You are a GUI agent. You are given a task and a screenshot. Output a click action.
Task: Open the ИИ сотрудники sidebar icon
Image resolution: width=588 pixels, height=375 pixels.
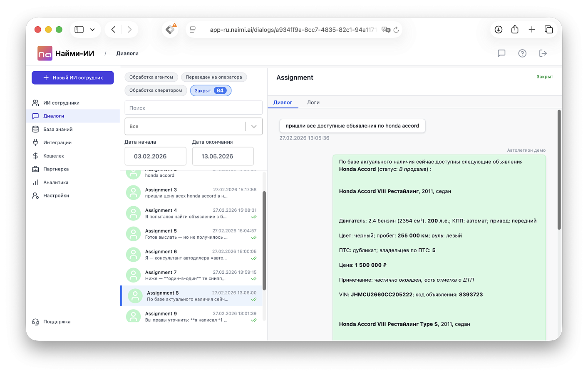pos(36,103)
